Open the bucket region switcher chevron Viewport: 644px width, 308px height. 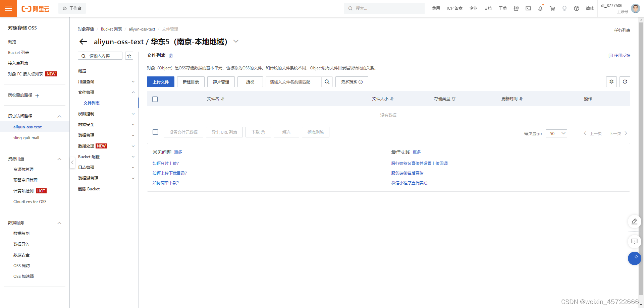[x=236, y=41]
